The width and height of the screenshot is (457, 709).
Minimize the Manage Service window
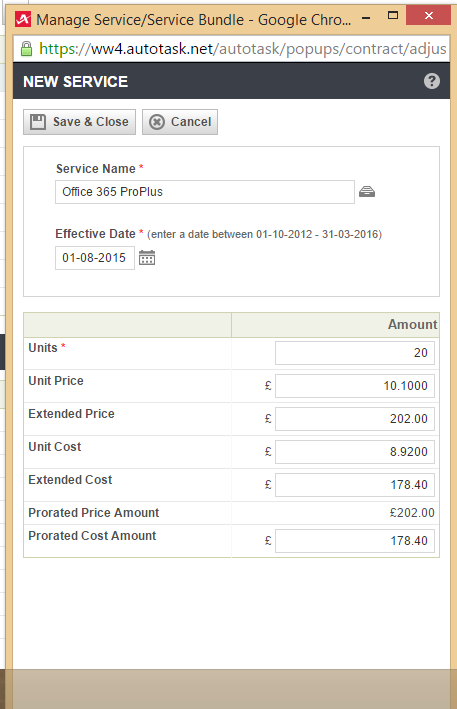click(x=367, y=18)
